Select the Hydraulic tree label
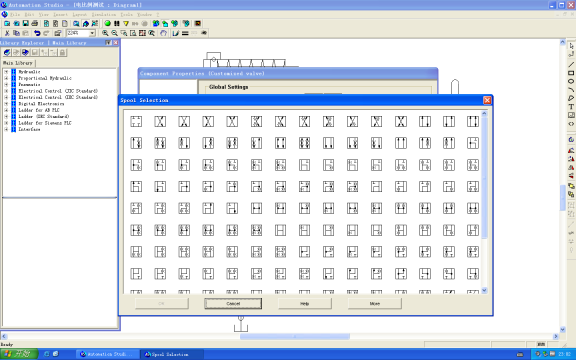Image resolution: width=576 pixels, height=360 pixels. click(29, 72)
